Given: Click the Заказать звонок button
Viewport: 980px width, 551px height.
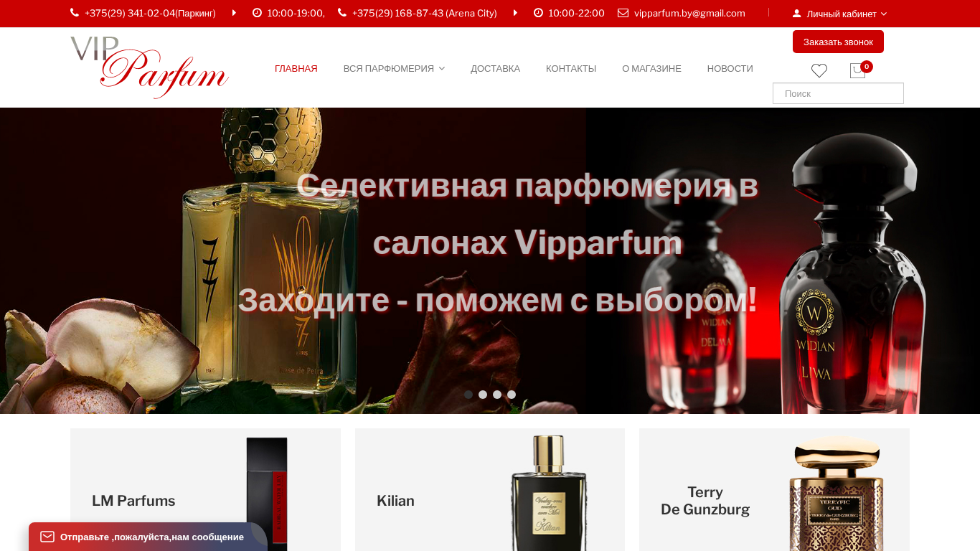Looking at the screenshot, I should [x=838, y=42].
